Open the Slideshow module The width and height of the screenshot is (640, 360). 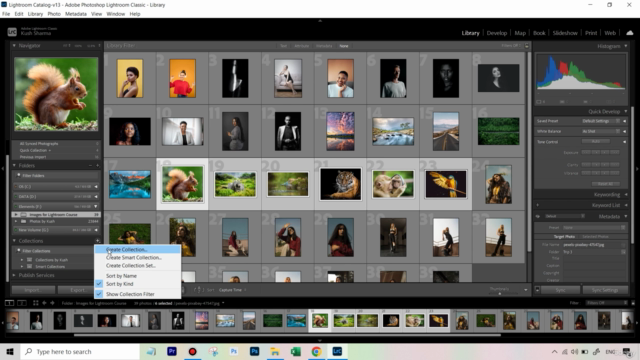point(565,33)
